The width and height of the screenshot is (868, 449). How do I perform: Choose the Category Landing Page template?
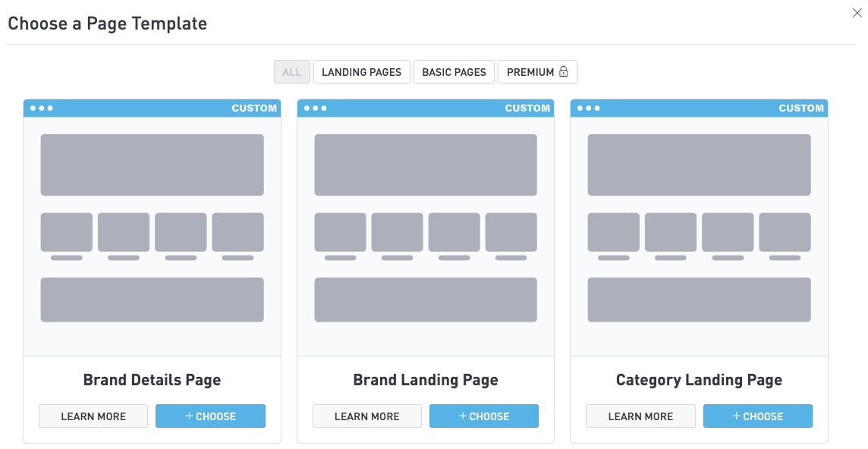click(757, 416)
